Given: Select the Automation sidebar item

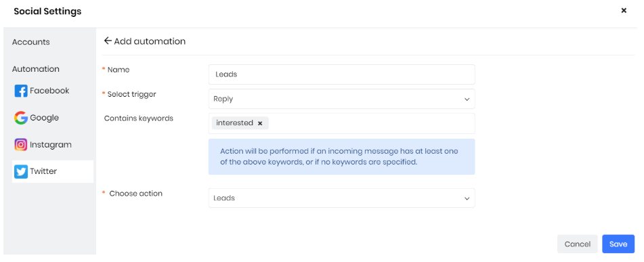Looking at the screenshot, I should pos(36,69).
